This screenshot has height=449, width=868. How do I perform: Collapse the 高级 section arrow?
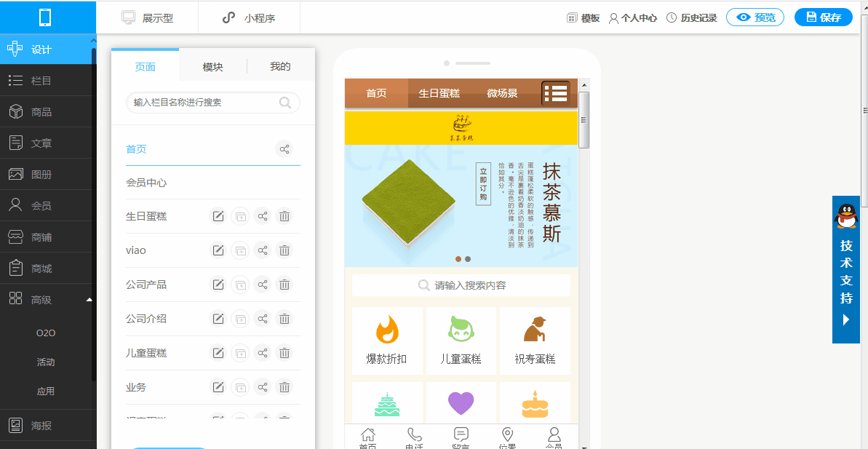[x=89, y=300]
